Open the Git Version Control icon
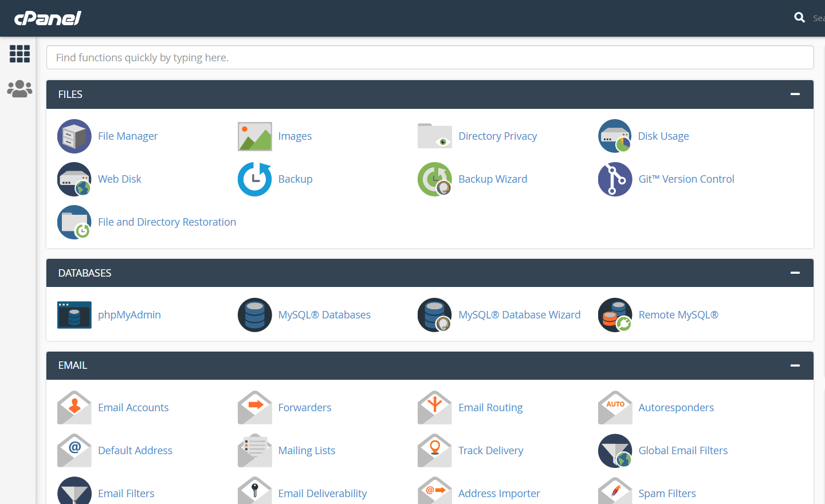Viewport: 825px width, 504px height. point(615,179)
